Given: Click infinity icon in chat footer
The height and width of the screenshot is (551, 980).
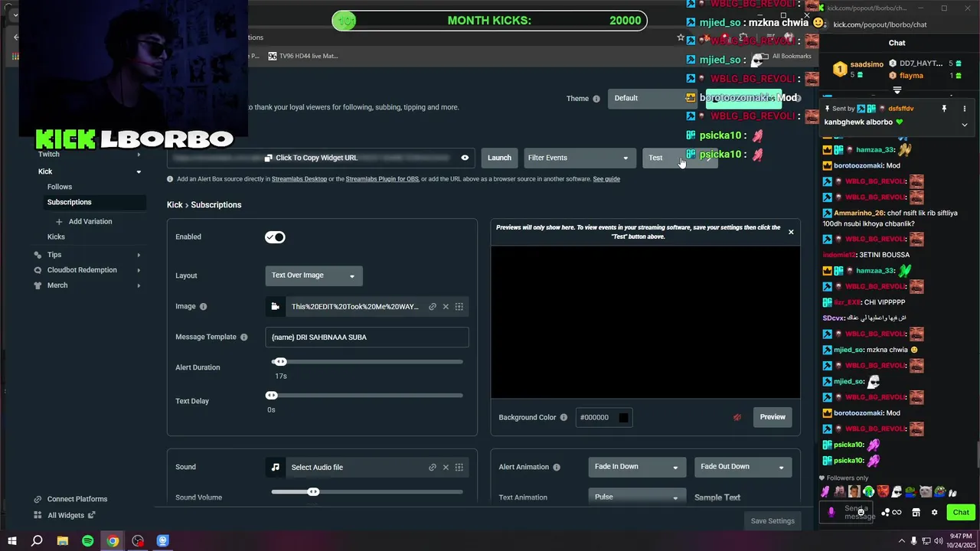Looking at the screenshot, I should click(897, 513).
